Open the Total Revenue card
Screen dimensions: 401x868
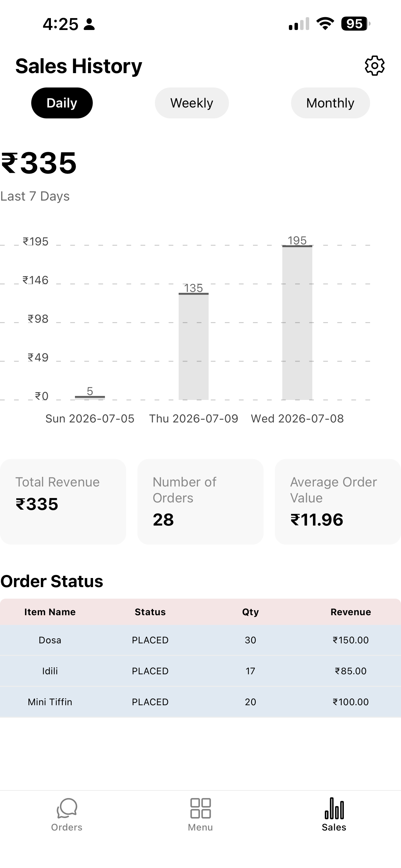tap(63, 501)
